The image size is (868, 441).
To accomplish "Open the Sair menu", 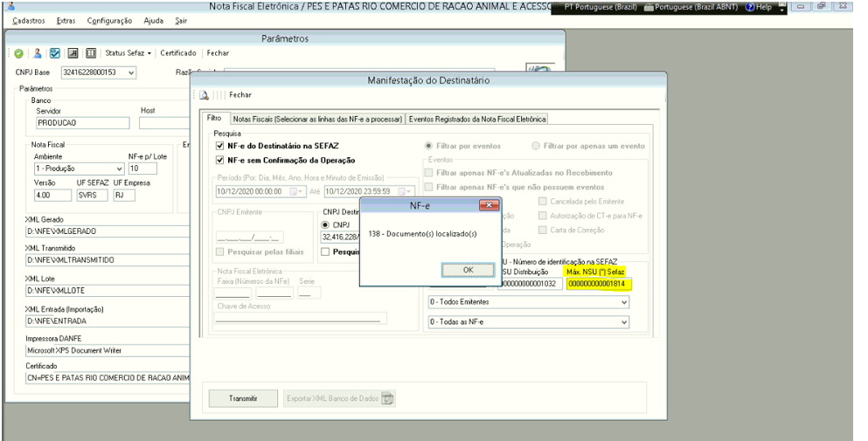I will coord(181,21).
